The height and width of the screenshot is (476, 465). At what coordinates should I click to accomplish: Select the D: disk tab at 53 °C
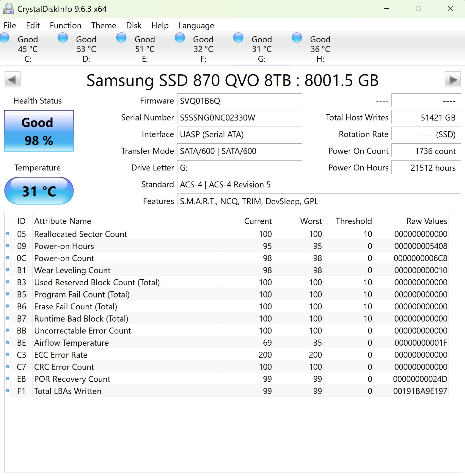pos(86,49)
